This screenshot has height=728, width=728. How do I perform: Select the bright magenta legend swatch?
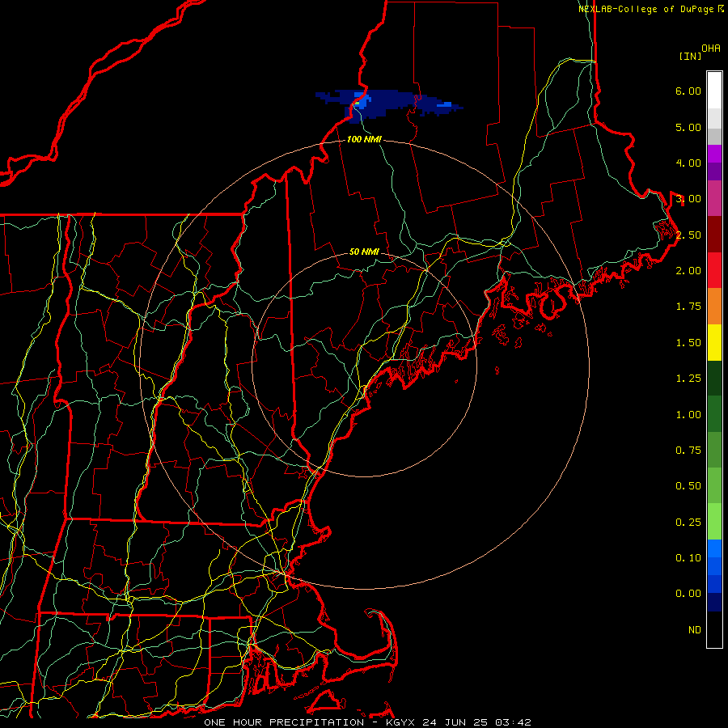point(714,154)
